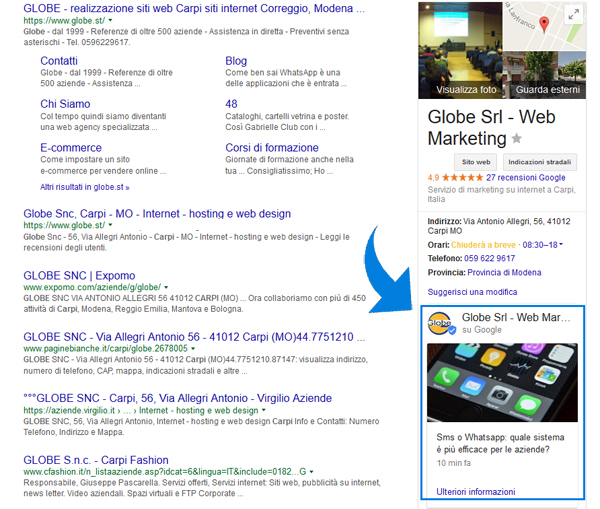Expand dropdown arrow beside second globe.st URL

click(x=110, y=225)
